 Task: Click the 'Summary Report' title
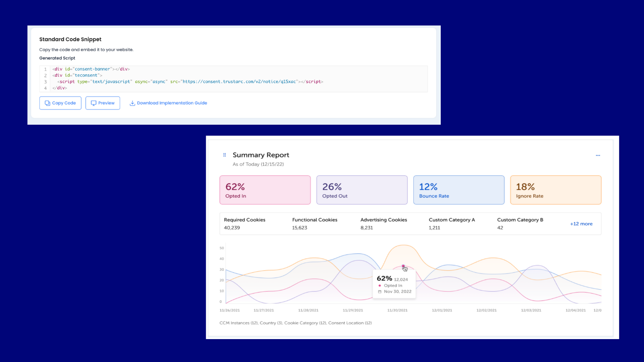click(x=261, y=155)
